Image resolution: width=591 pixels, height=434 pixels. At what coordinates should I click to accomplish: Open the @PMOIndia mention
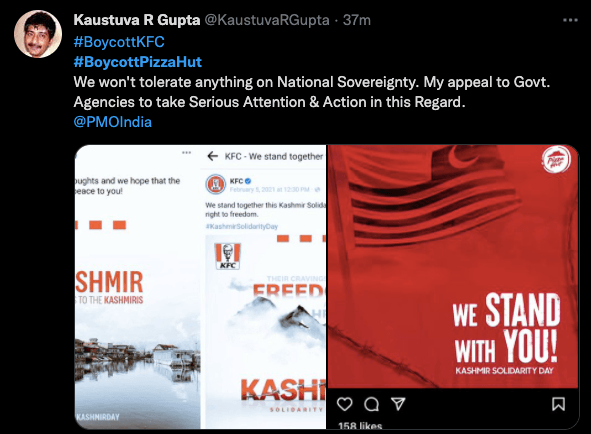click(x=113, y=122)
